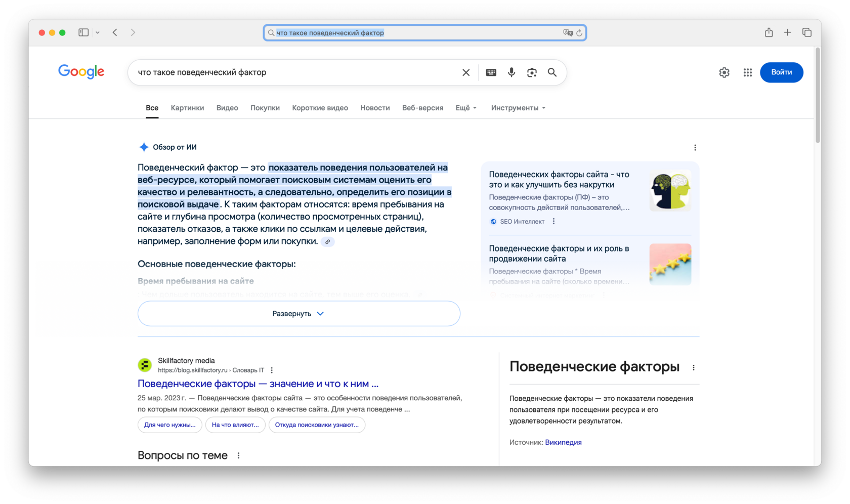This screenshot has width=850, height=504.
Task: Select the Все tab
Action: 152,108
